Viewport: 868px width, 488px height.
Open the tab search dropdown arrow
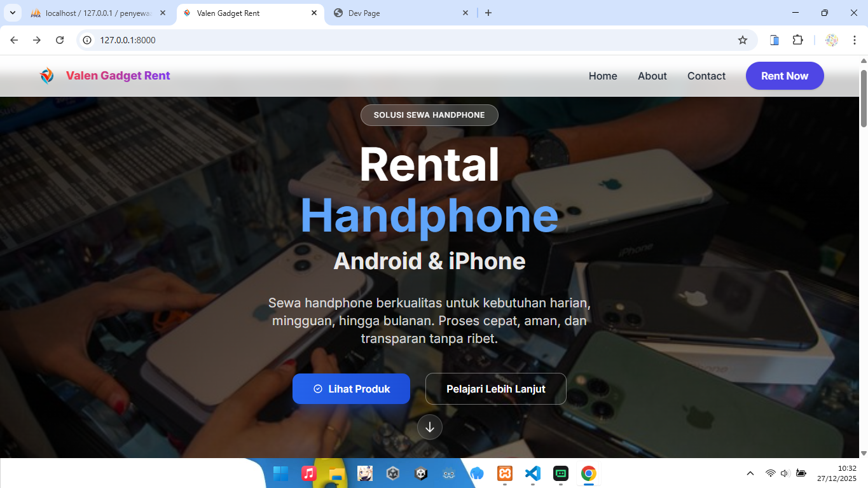(11, 13)
